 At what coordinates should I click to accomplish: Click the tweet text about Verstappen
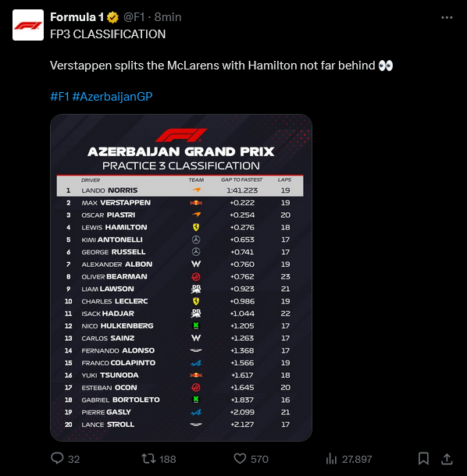[x=222, y=66]
